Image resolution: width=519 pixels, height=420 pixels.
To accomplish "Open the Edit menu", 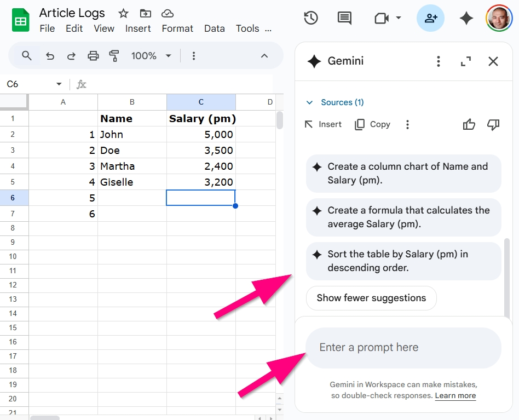I will pos(74,28).
